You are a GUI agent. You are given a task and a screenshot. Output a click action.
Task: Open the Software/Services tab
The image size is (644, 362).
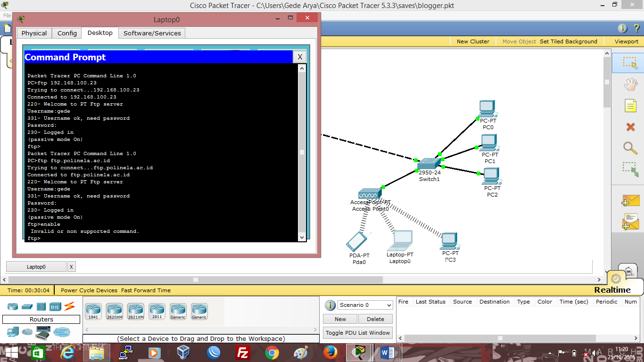(151, 33)
